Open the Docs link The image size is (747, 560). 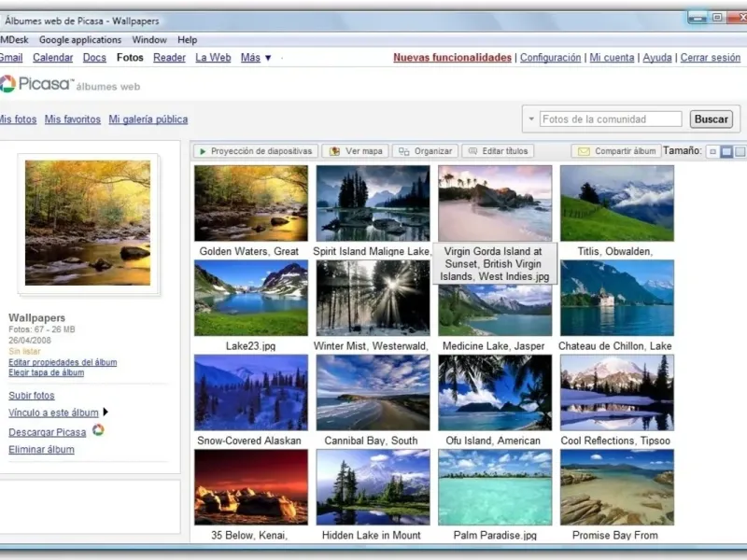pos(94,58)
